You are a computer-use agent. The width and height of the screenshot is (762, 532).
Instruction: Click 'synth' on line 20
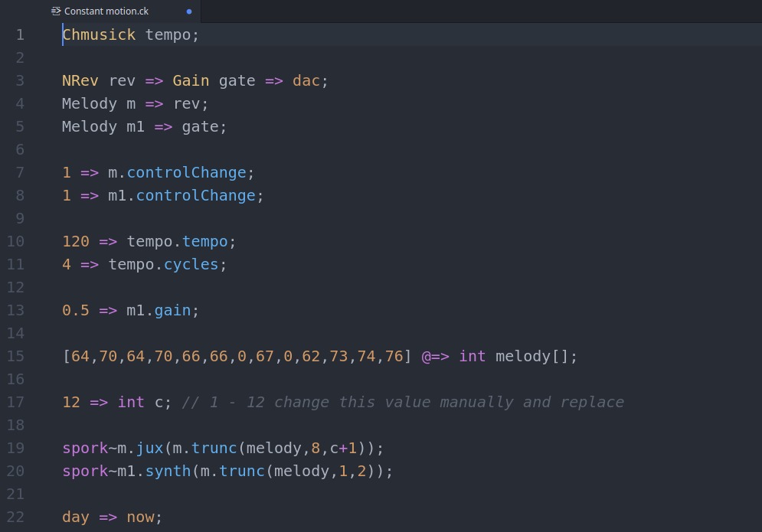coord(168,472)
